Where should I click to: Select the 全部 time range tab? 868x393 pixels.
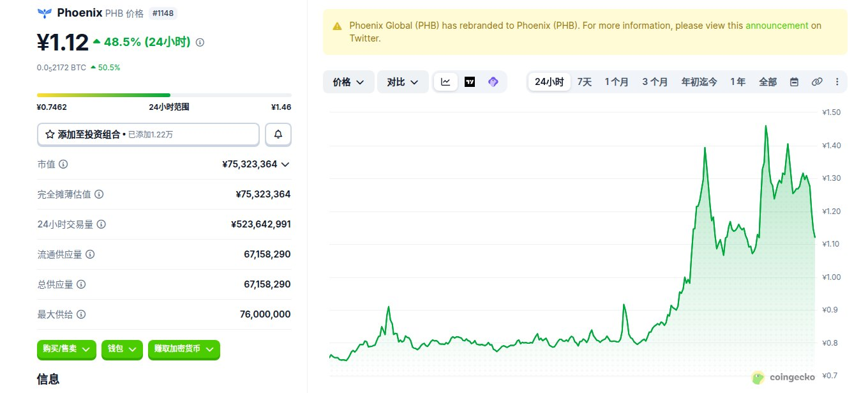coord(768,82)
